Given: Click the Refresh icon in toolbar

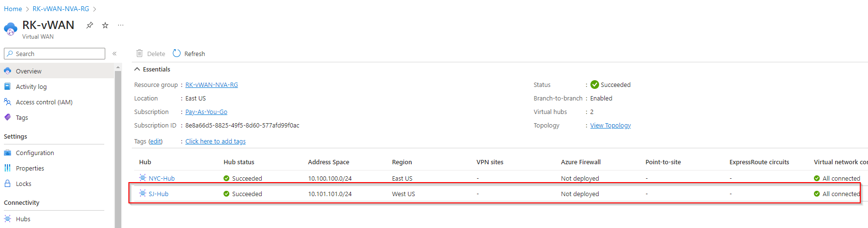Looking at the screenshot, I should [177, 53].
